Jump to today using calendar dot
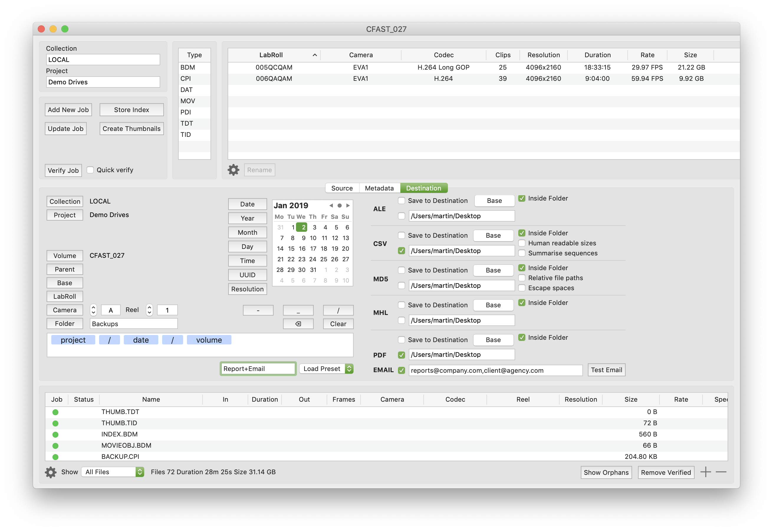 point(340,206)
